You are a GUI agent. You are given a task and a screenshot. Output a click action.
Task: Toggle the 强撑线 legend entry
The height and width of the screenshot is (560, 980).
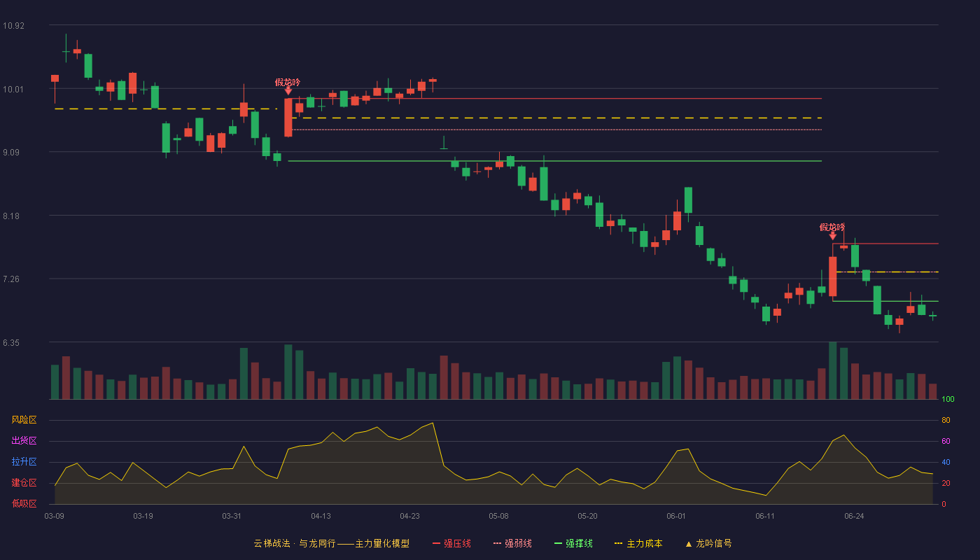coord(573,543)
